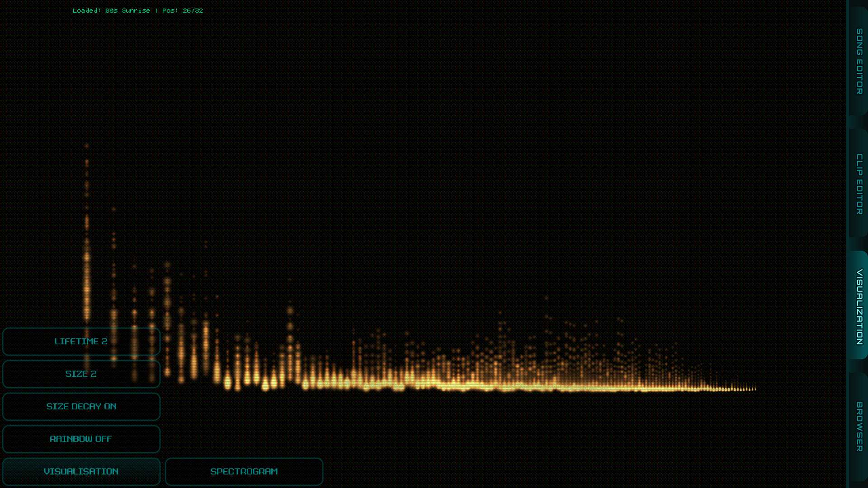Enable the RAINBOW OFF color toggle
Image resolution: width=868 pixels, height=488 pixels.
tap(81, 439)
